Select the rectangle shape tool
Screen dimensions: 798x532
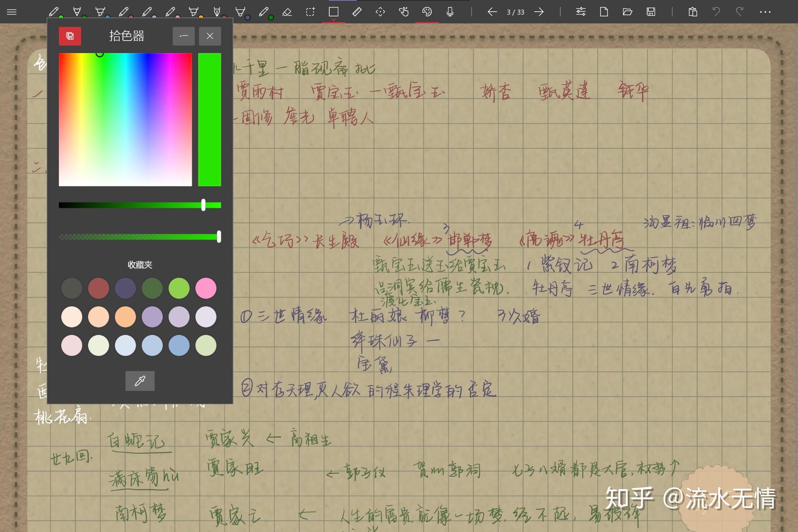[x=334, y=12]
